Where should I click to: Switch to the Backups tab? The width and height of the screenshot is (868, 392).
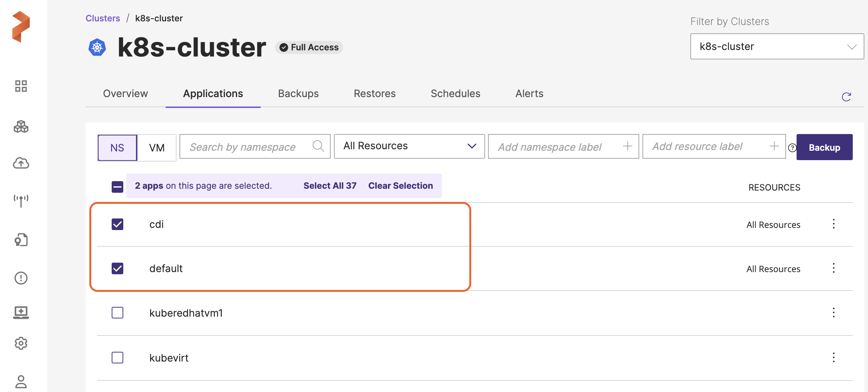[x=298, y=93]
